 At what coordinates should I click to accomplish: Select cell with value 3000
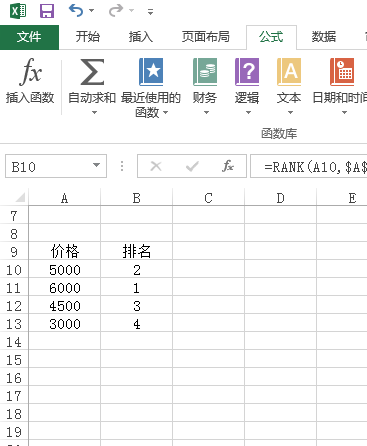click(x=65, y=324)
